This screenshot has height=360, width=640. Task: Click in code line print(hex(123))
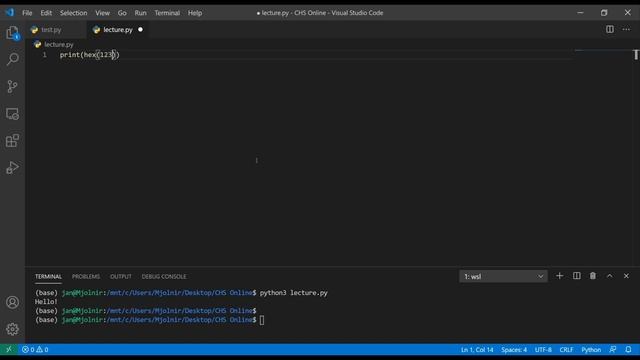pyautogui.click(x=89, y=54)
